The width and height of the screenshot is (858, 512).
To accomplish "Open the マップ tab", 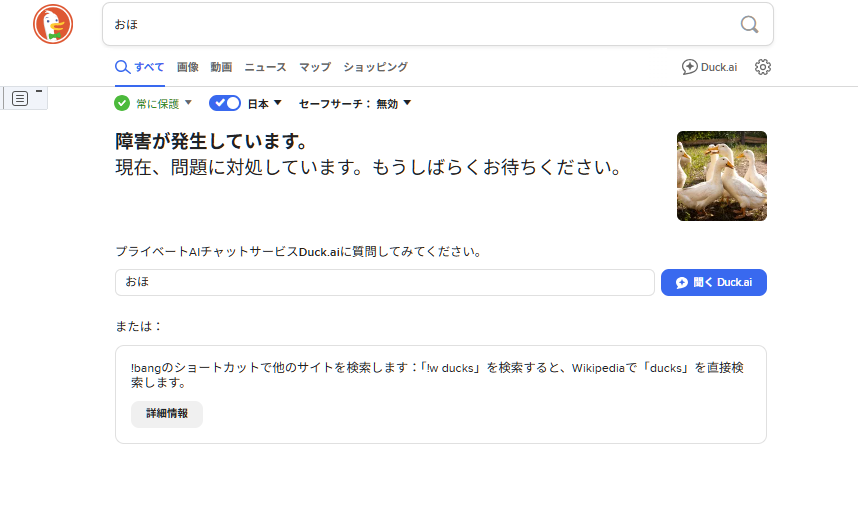I will pyautogui.click(x=315, y=67).
